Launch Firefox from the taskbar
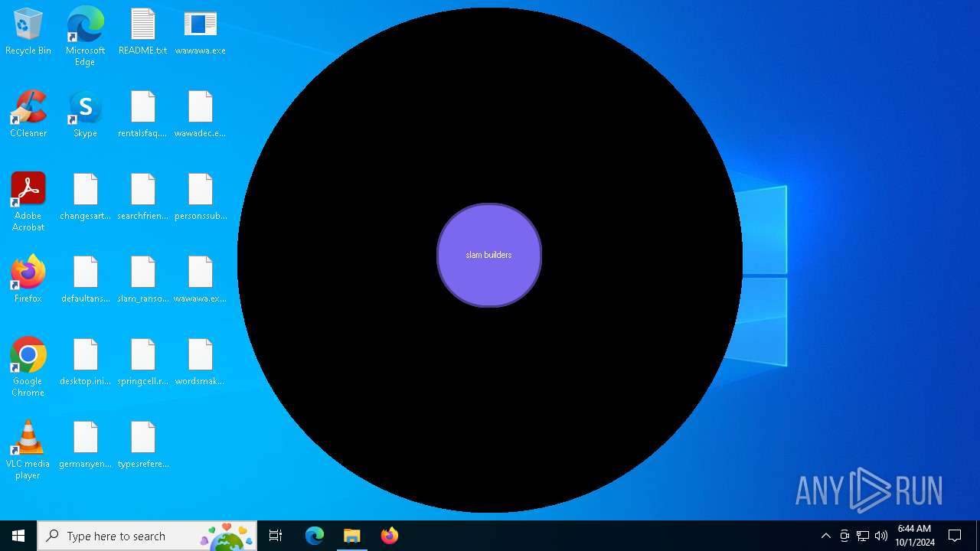The image size is (980, 551). (390, 536)
